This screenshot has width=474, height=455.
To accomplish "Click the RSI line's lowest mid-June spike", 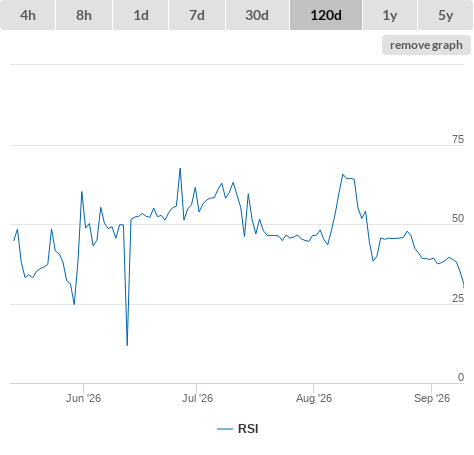I will click(127, 345).
